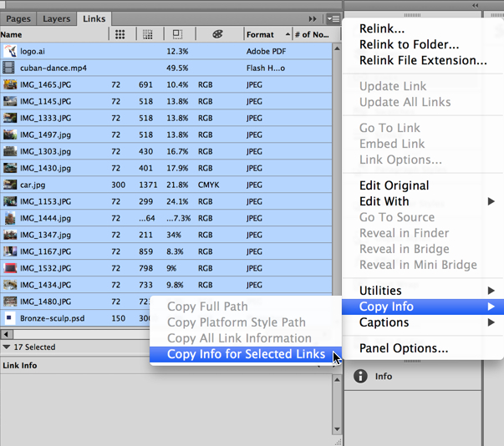Image resolution: width=504 pixels, height=446 pixels.
Task: Click horizontal scrollbar left arrow
Action: pos(6,334)
